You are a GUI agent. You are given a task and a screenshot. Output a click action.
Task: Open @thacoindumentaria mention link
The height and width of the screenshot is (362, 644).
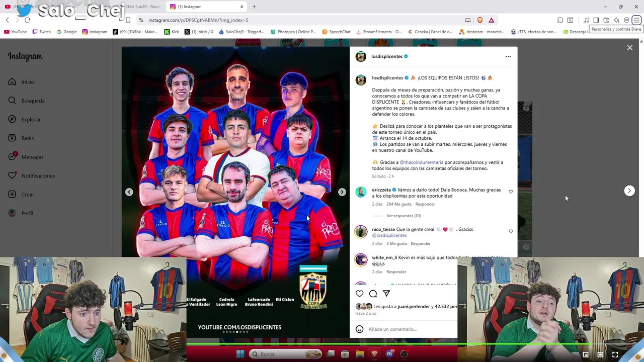tap(422, 162)
